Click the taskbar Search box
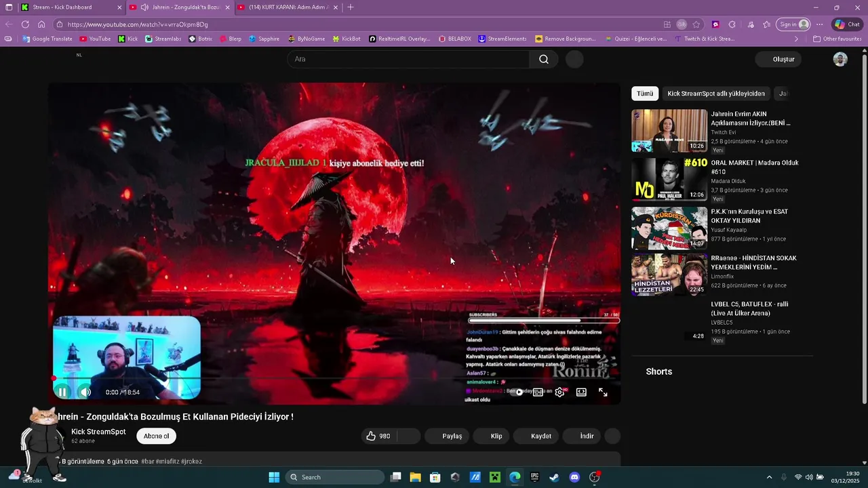 (335, 477)
